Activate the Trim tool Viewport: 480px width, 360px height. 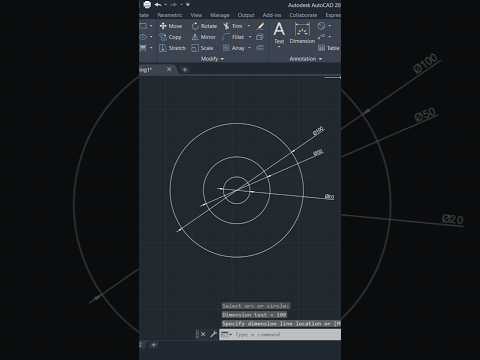tap(233, 26)
